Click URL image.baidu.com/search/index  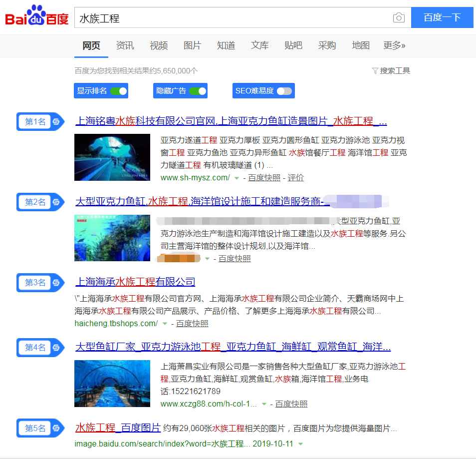coord(162,444)
